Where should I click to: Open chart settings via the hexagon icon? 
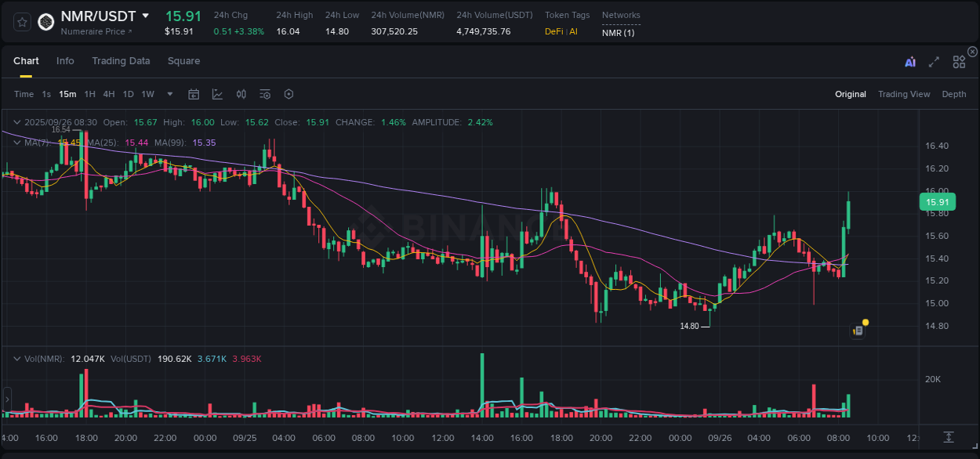[x=289, y=94]
